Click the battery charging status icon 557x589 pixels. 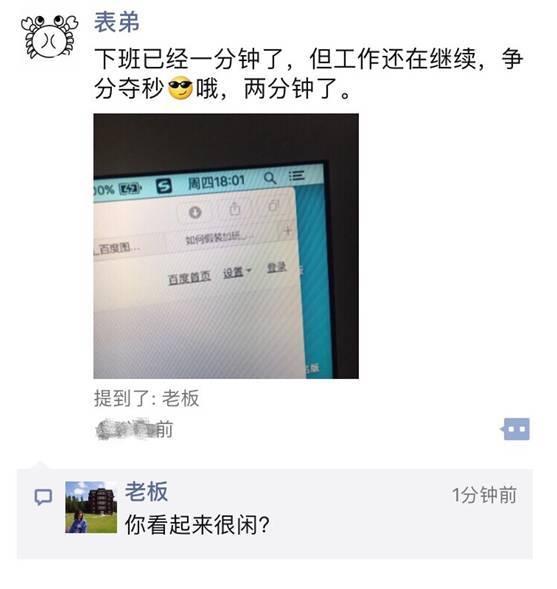click(130, 189)
